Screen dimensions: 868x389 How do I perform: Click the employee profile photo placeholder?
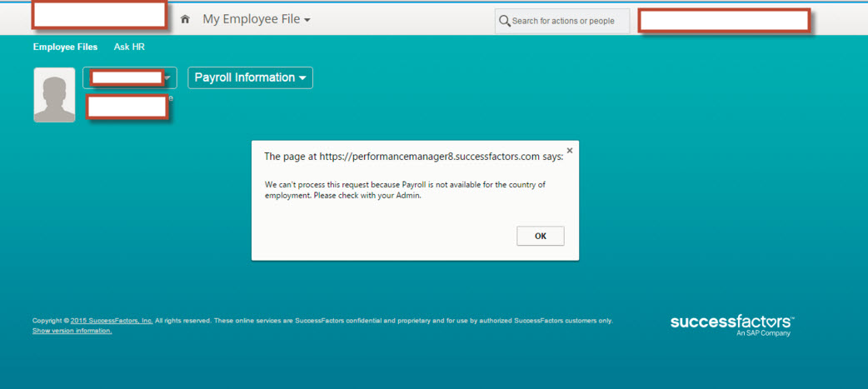[x=54, y=95]
